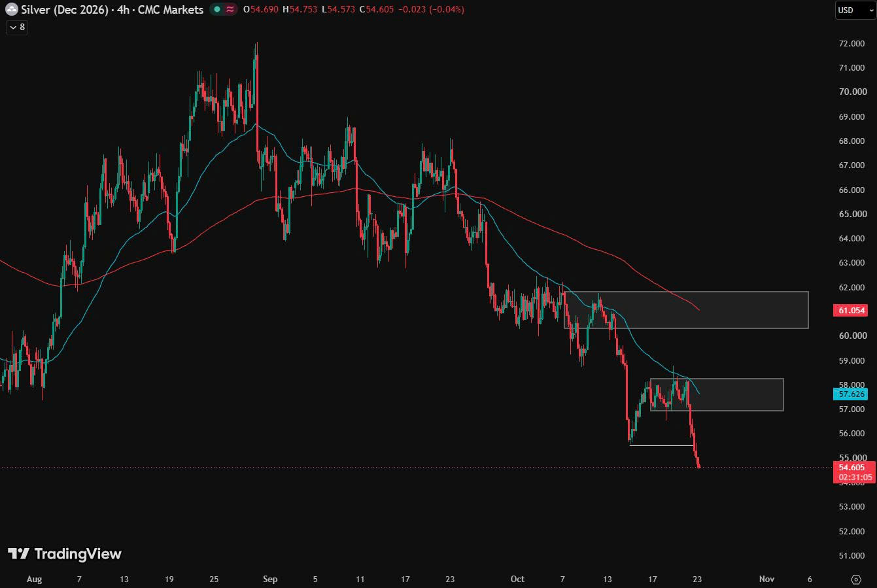Open chart settings gear icon

856,579
